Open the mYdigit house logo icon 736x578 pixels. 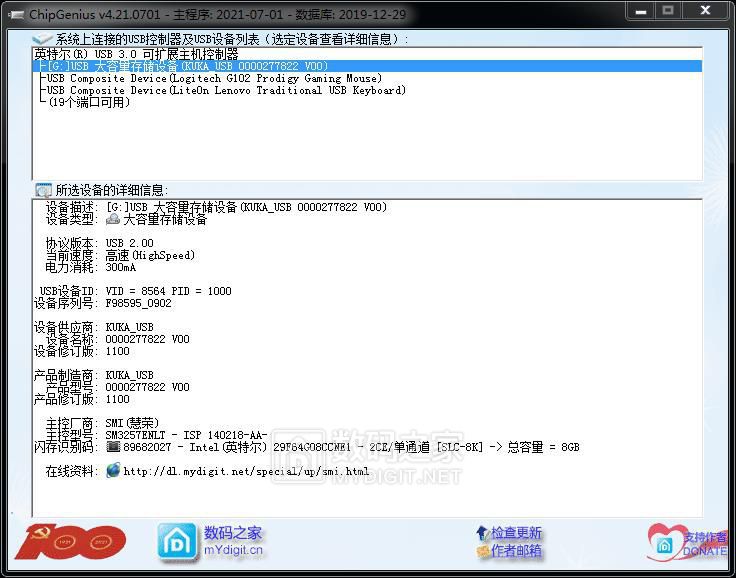point(177,541)
